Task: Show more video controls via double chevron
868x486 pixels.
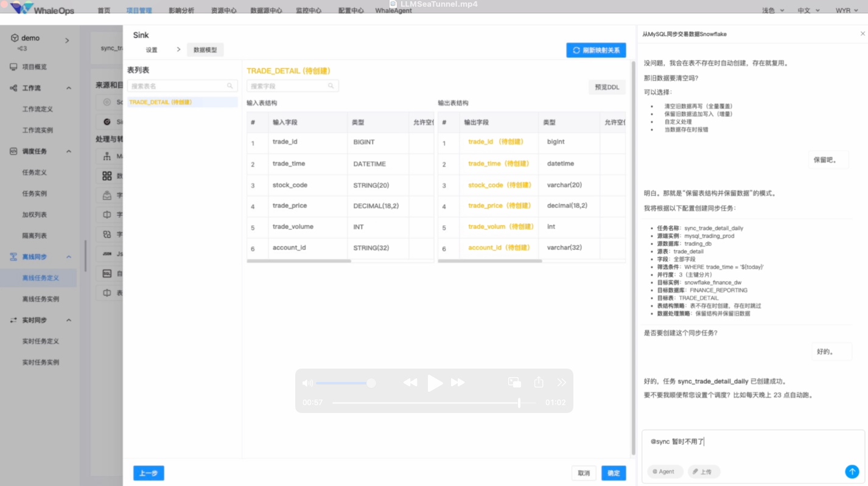Action: (x=561, y=383)
